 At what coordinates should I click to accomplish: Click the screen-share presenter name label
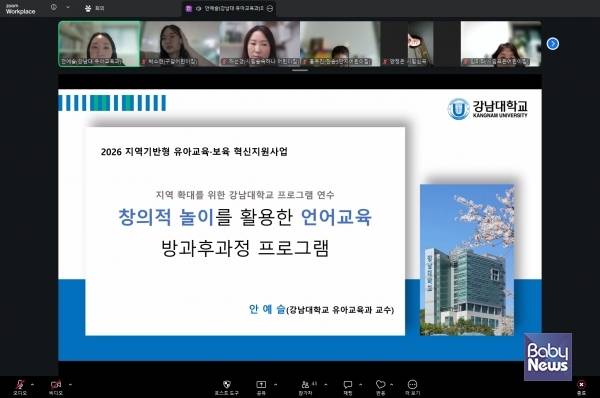234,8
